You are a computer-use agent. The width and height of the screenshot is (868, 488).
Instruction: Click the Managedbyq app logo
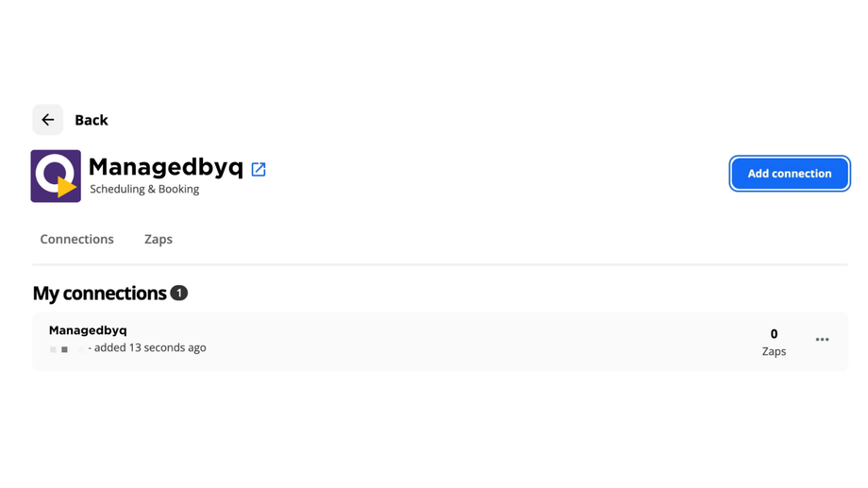(x=56, y=176)
